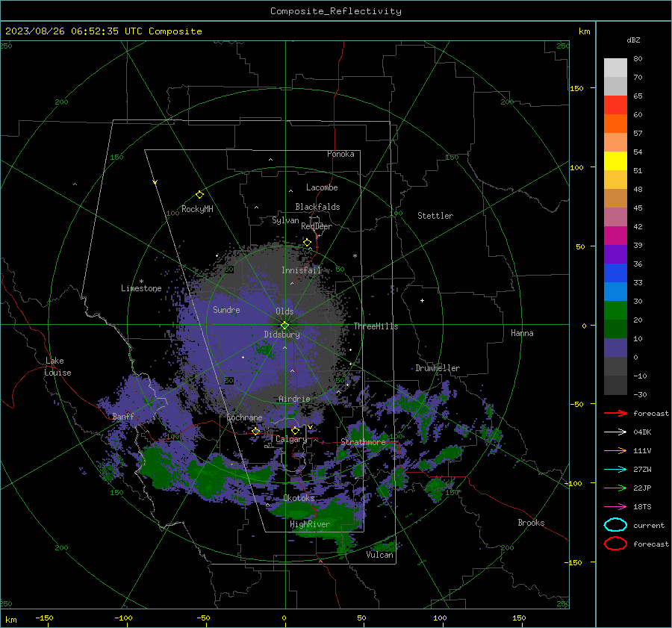Click the Sylvan label
The width and height of the screenshot is (672, 628).
pyautogui.click(x=285, y=220)
